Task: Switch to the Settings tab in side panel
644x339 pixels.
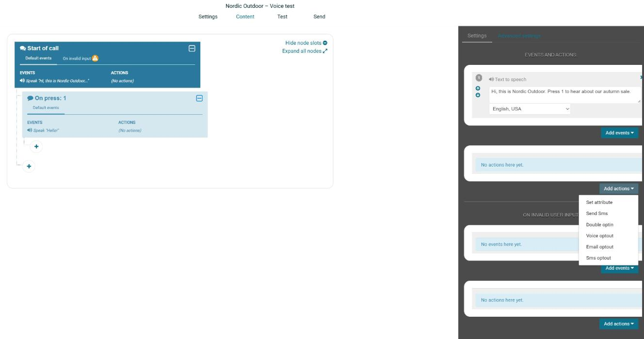Action: click(477, 36)
